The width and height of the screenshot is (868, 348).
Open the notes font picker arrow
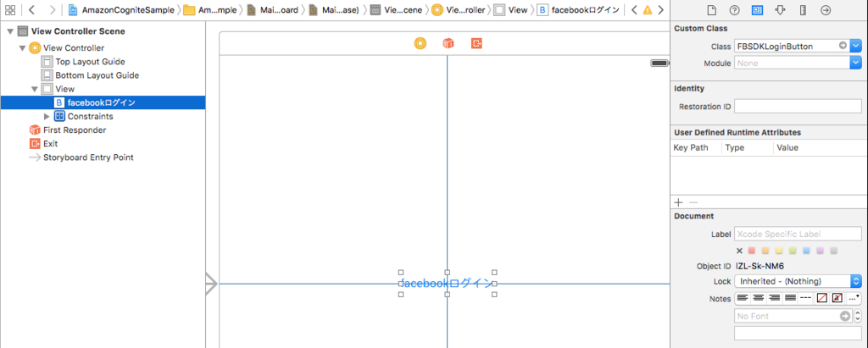845,316
